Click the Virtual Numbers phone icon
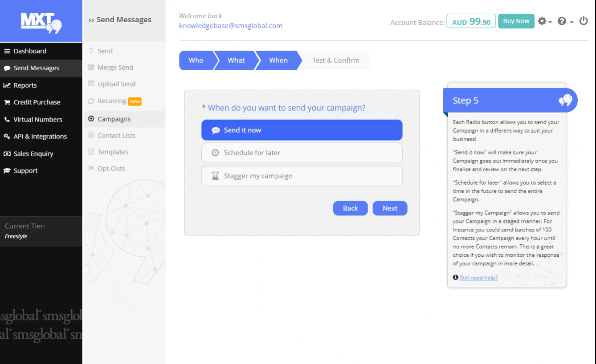596x364 pixels. click(x=7, y=120)
